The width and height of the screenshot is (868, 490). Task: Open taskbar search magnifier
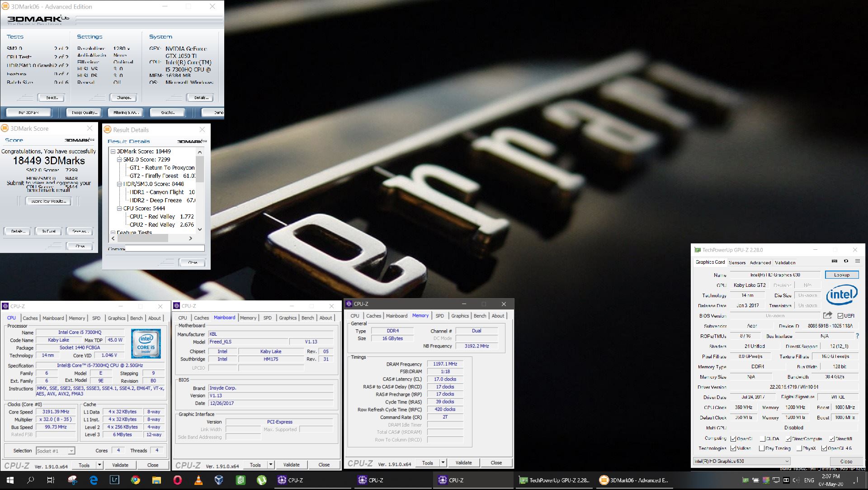tap(30, 480)
